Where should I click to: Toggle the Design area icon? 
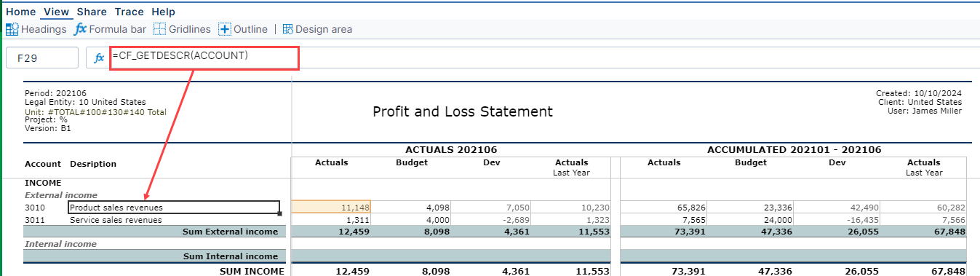[287, 29]
